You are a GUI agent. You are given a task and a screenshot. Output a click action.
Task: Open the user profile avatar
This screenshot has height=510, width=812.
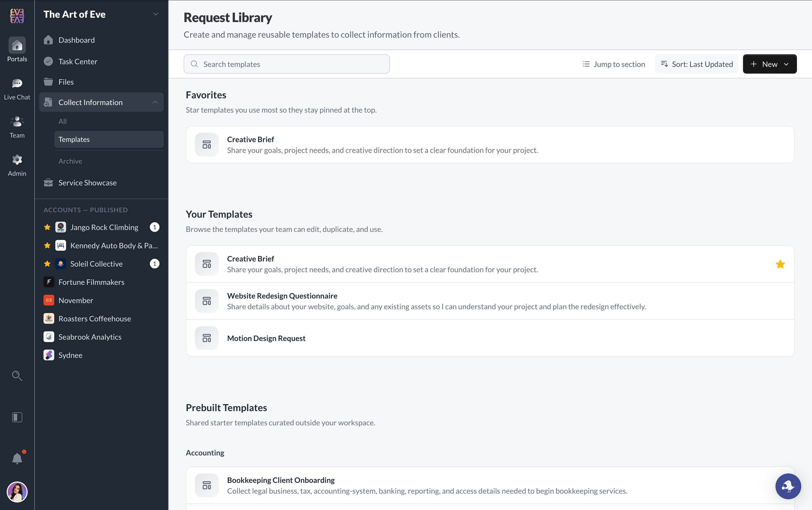17,492
